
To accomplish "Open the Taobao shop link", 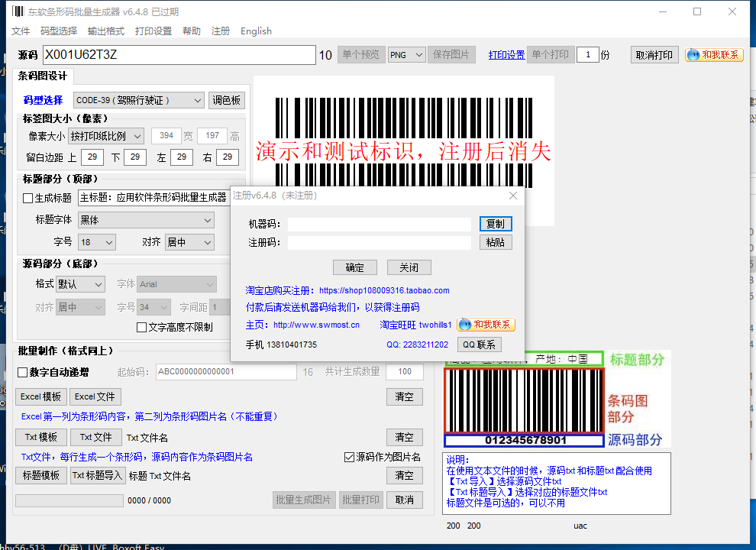I will (384, 290).
